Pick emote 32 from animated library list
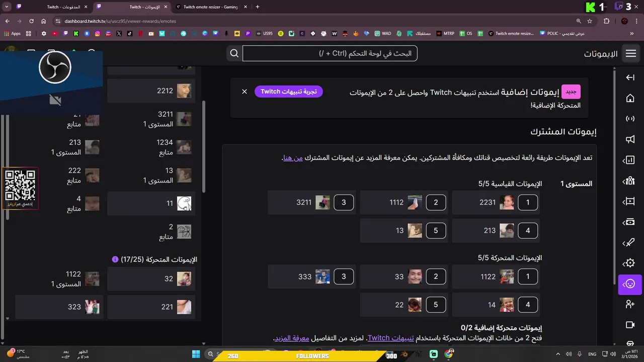Image resolution: width=644 pixels, height=362 pixels. [x=151, y=279]
